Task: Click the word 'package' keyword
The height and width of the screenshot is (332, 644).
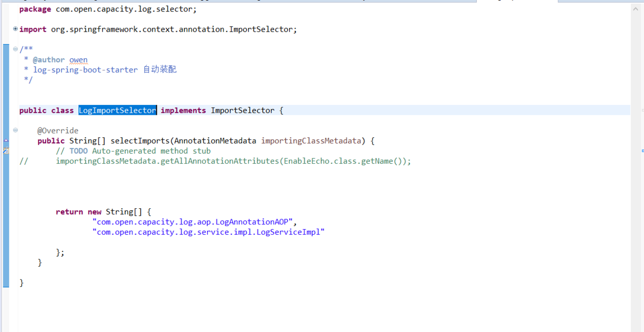Action: click(35, 9)
